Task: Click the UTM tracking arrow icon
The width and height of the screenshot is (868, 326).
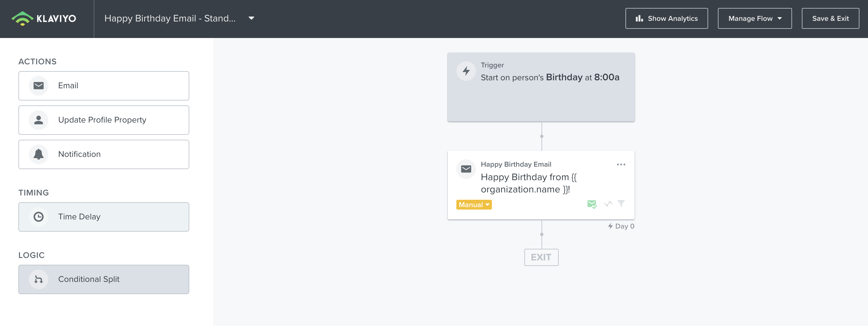Action: tap(608, 204)
